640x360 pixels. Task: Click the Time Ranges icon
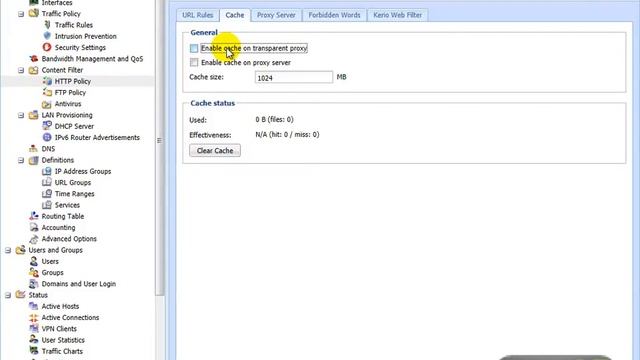pyautogui.click(x=47, y=193)
